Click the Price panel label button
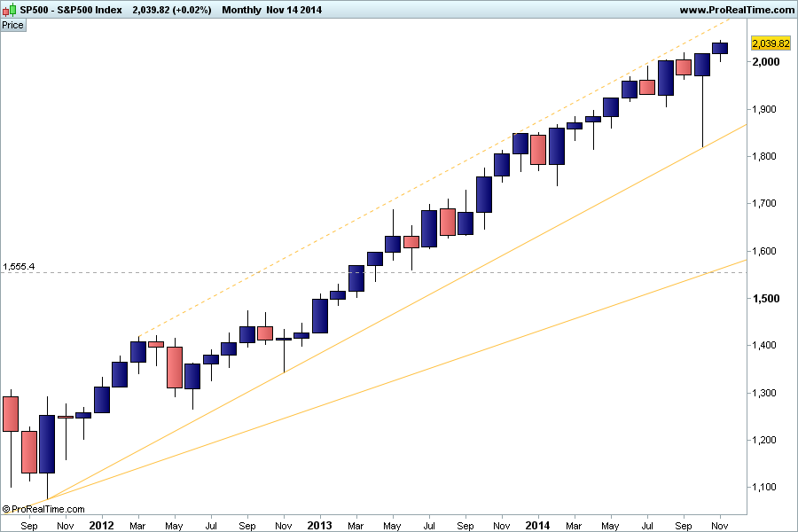 point(12,25)
